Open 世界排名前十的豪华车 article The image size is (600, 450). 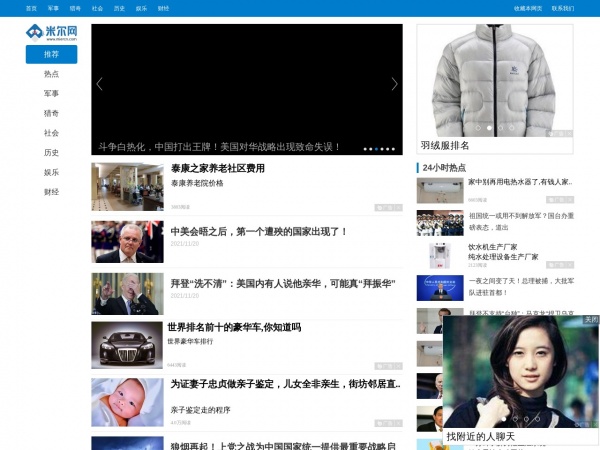[x=234, y=327]
